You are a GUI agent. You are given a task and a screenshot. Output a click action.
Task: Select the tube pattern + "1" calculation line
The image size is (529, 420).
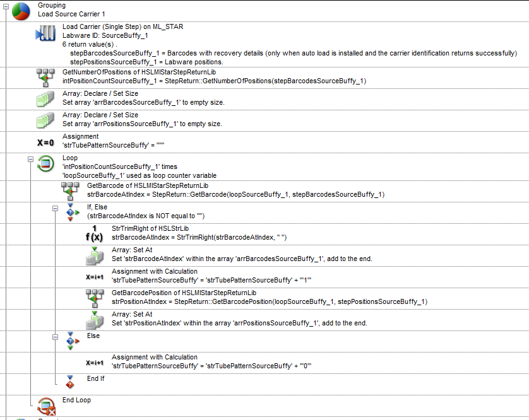click(211, 280)
